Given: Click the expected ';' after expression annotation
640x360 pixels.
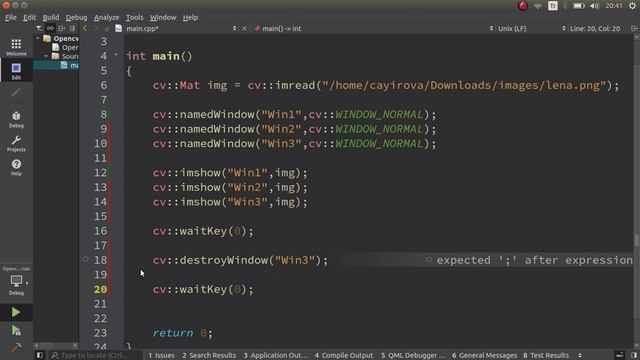Looking at the screenshot, I should tap(534, 260).
